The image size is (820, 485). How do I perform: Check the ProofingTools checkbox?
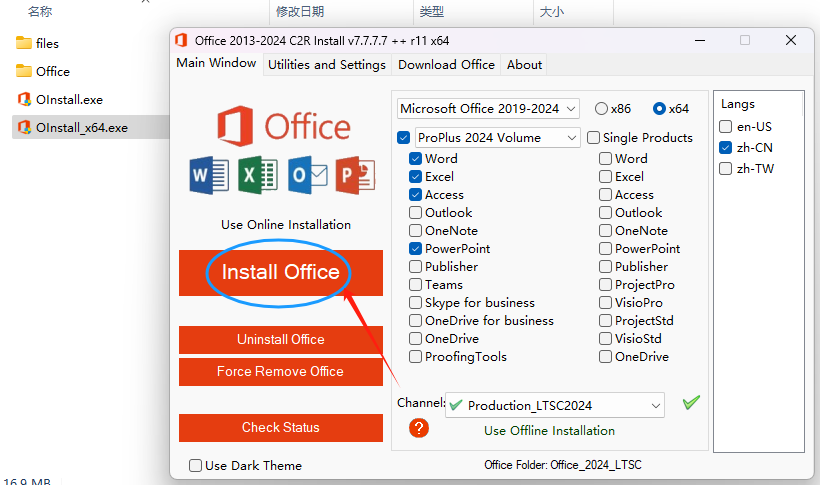point(415,357)
